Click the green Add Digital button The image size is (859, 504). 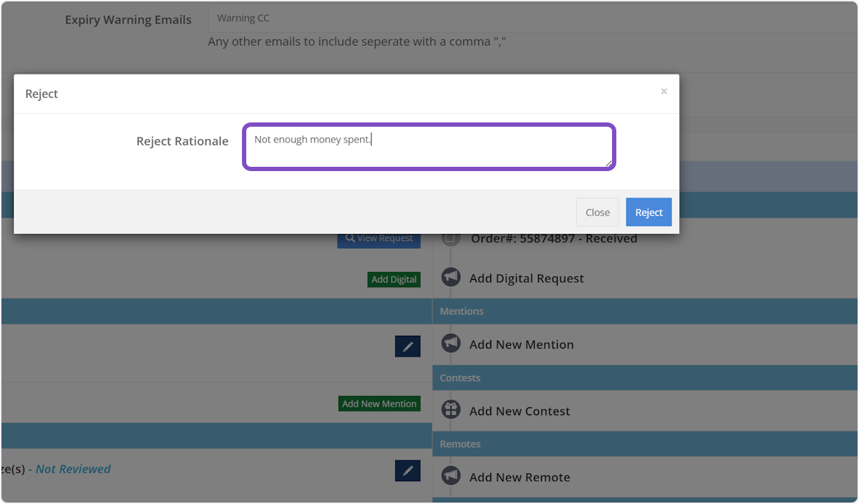pos(394,279)
